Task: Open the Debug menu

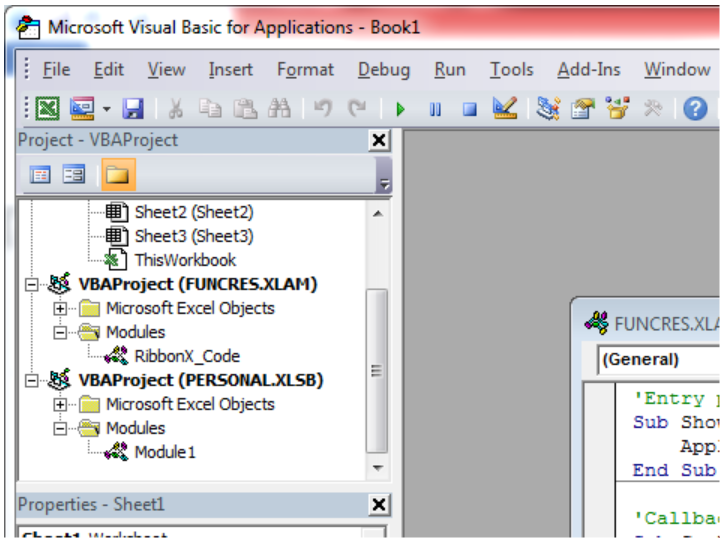Action: (384, 70)
